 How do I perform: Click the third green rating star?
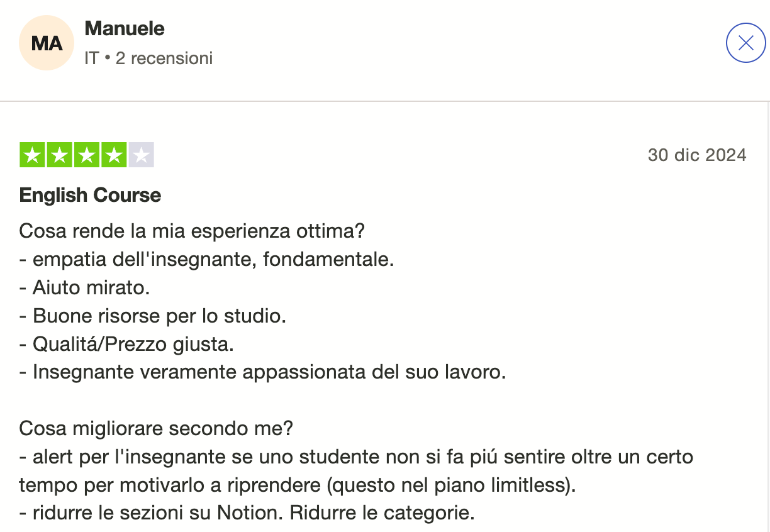click(x=87, y=155)
